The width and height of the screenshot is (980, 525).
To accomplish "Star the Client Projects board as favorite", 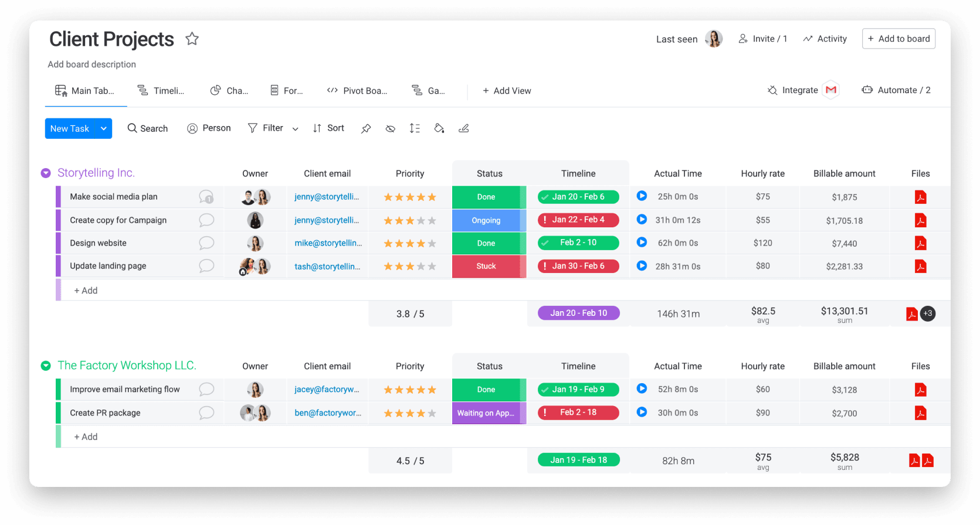I will click(x=192, y=39).
